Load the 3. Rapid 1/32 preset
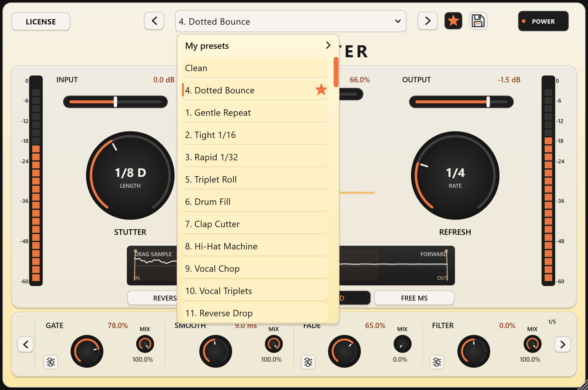 [x=255, y=157]
